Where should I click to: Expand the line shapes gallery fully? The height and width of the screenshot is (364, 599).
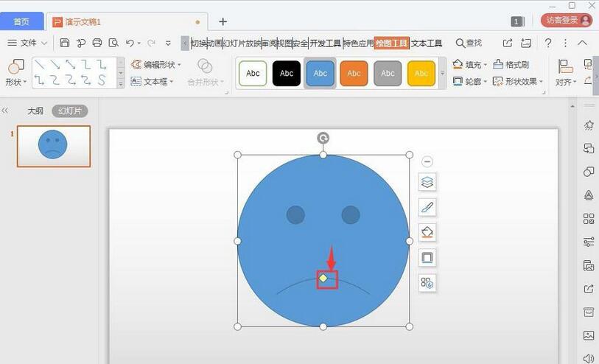coord(121,84)
